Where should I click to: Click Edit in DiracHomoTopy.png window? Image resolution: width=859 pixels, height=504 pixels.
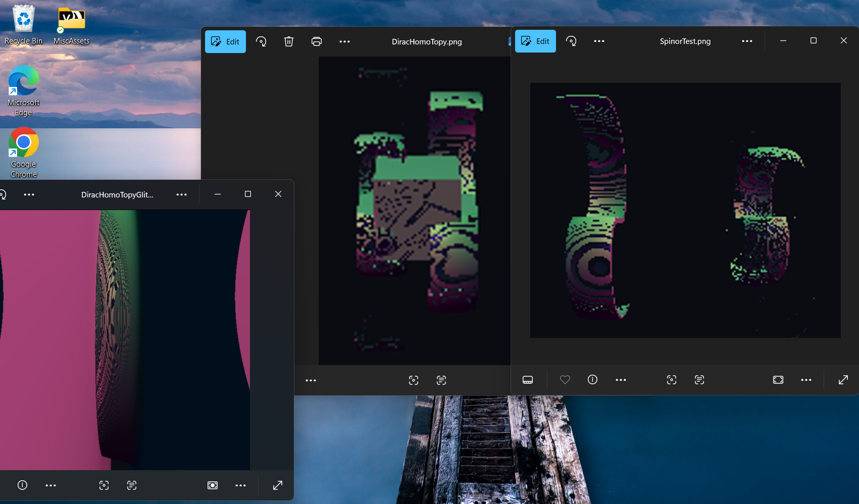pos(225,41)
